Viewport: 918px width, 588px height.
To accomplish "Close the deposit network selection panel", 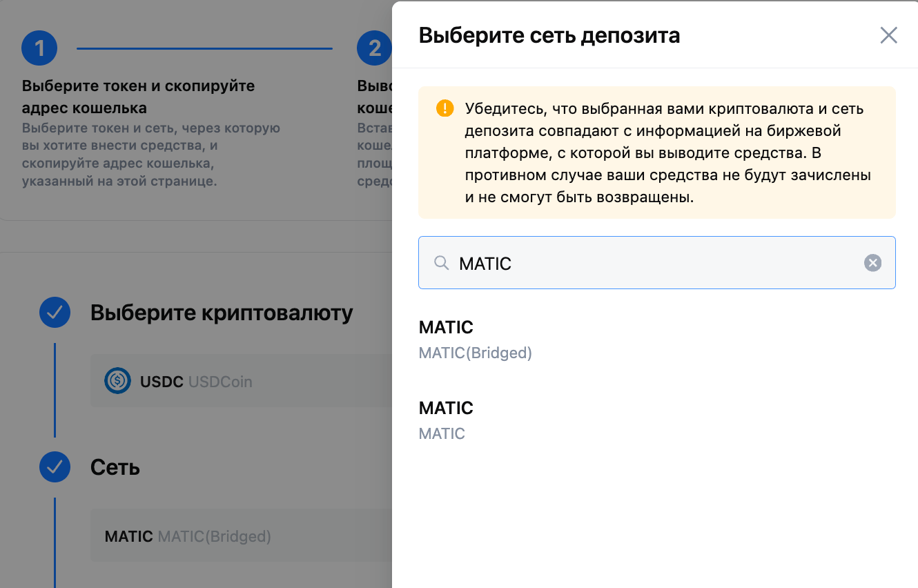I will (888, 35).
